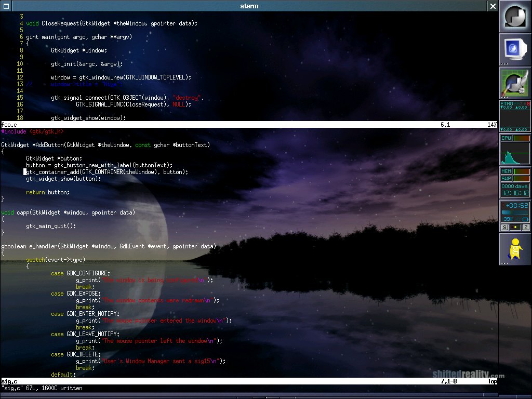Image resolution: width=532 pixels, height=399 pixels.
Task: Click the SWP swap usage bar
Action: point(522,179)
